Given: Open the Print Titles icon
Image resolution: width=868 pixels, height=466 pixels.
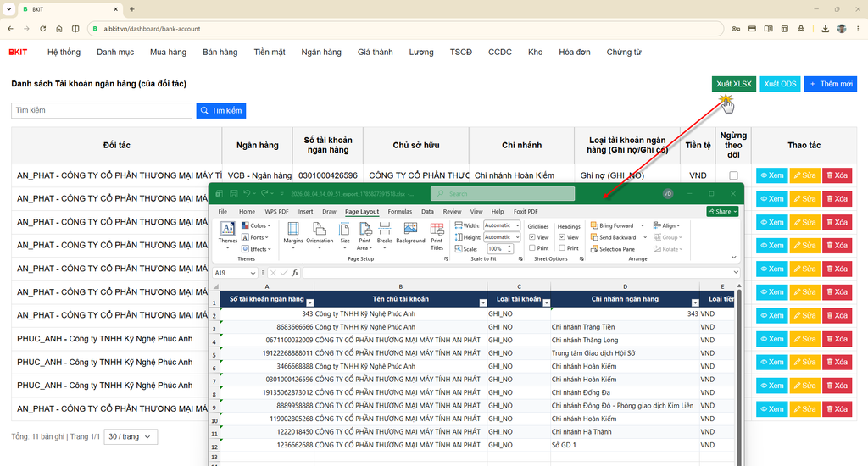Looking at the screenshot, I should click(437, 229).
